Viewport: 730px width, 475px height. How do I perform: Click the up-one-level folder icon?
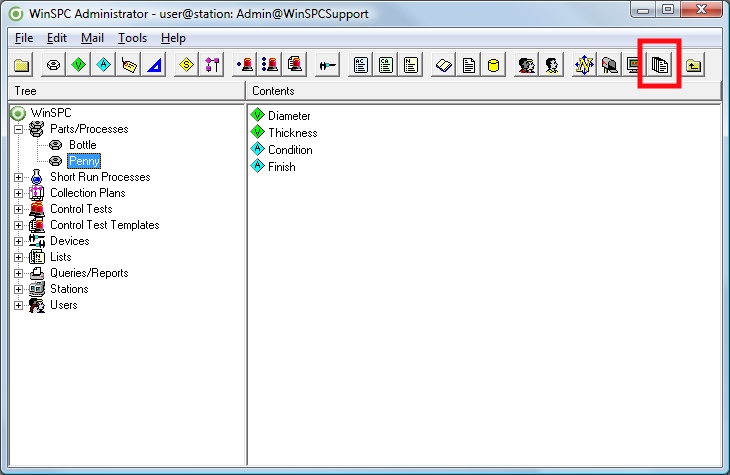(694, 65)
